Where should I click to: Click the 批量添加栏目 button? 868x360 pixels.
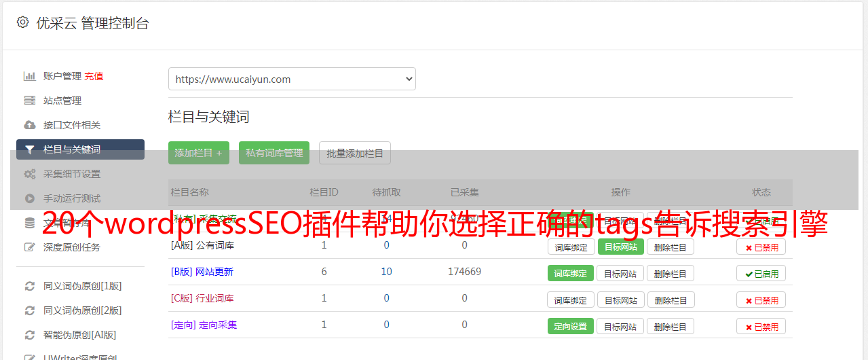click(355, 153)
